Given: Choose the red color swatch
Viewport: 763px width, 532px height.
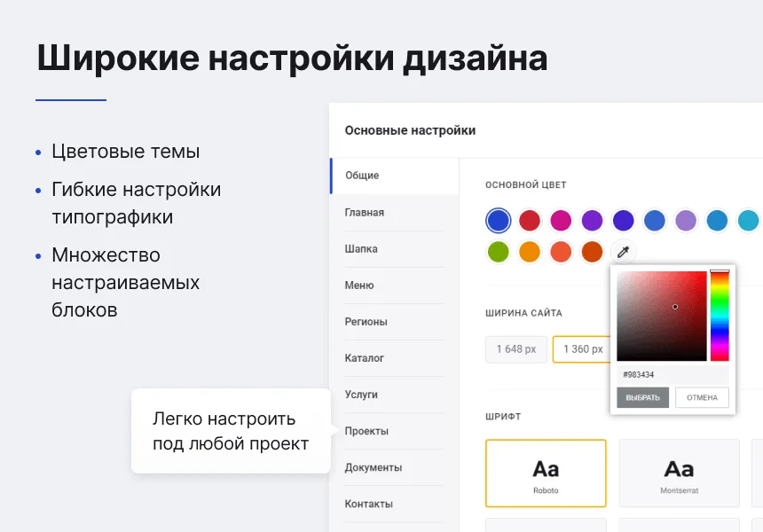Looking at the screenshot, I should click(x=529, y=220).
